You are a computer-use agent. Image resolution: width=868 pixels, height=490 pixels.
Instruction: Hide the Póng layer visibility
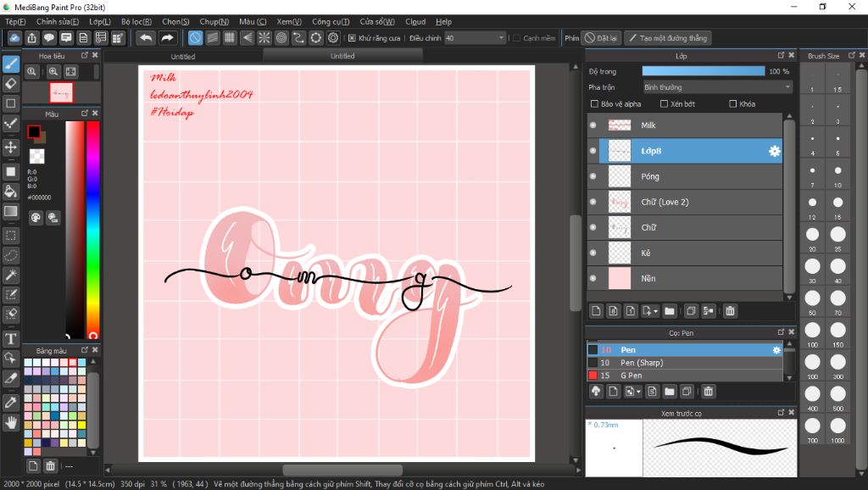(x=593, y=176)
